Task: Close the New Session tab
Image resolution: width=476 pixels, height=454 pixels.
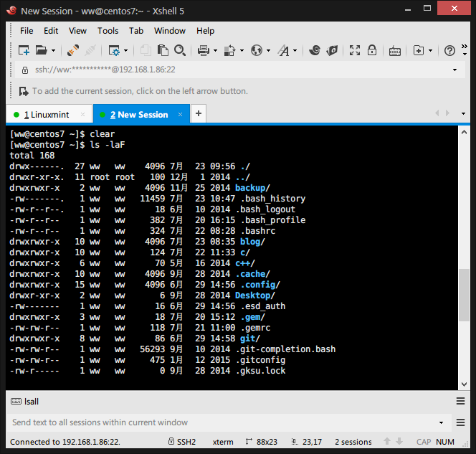Action: pyautogui.click(x=180, y=115)
